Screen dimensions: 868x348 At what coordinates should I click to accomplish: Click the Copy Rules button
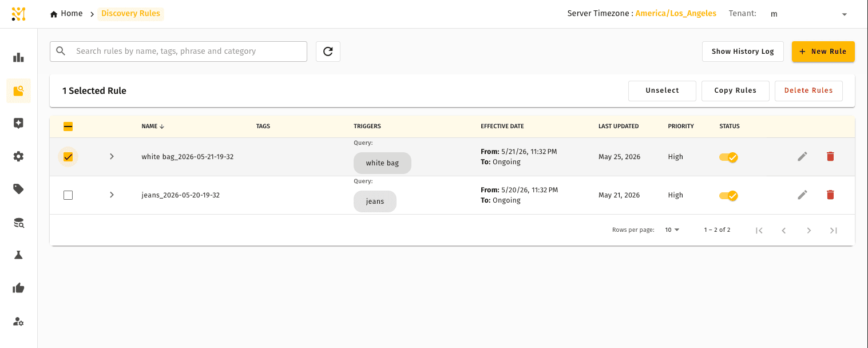coord(735,90)
